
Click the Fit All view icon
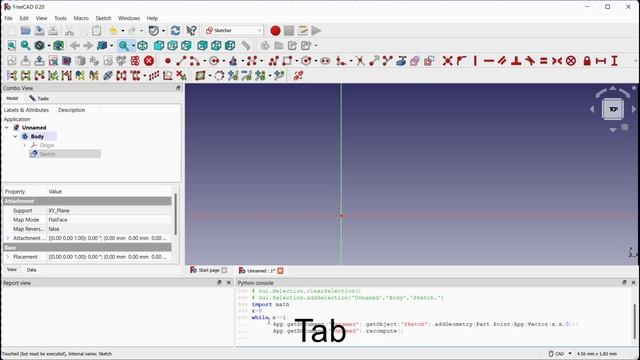pyautogui.click(x=12, y=45)
